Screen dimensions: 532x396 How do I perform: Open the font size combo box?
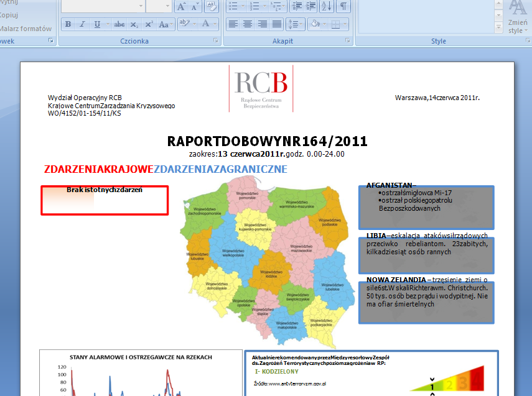click(158, 6)
